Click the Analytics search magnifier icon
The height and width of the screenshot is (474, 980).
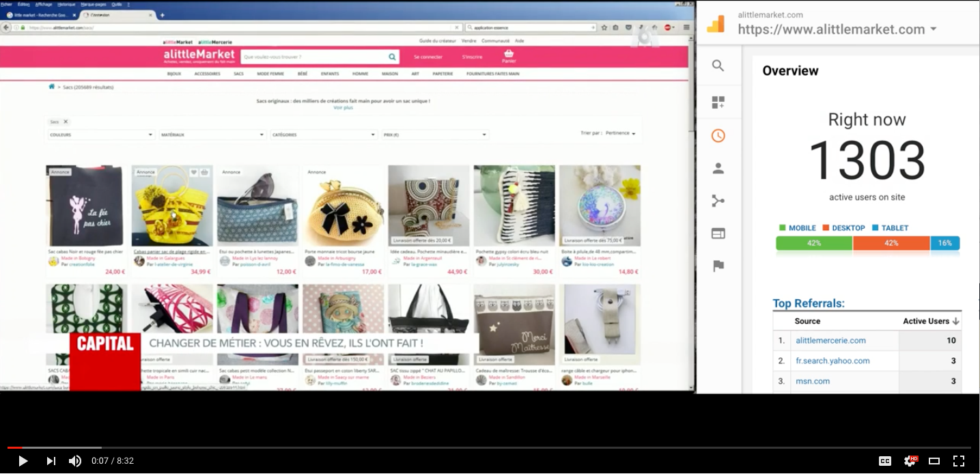pyautogui.click(x=718, y=66)
